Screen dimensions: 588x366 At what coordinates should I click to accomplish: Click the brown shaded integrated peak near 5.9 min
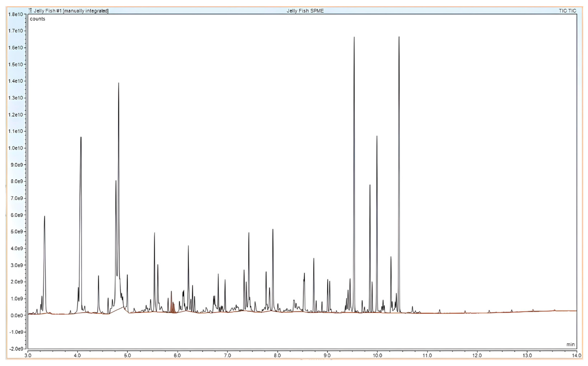[x=172, y=306]
